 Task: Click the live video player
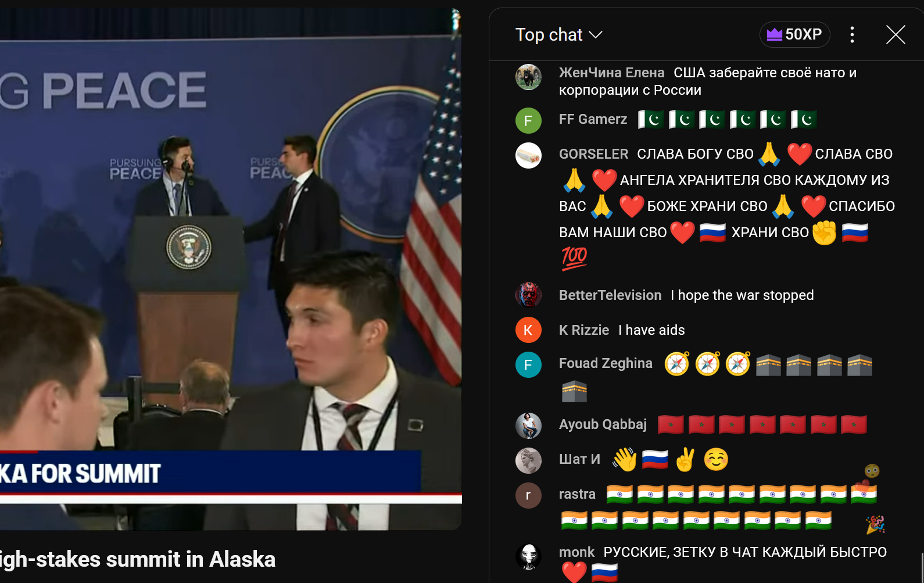click(x=231, y=269)
